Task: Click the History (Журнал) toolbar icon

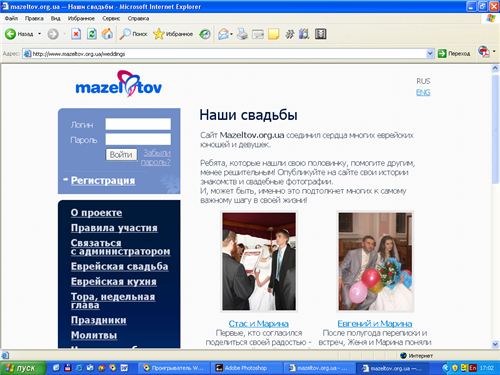Action: (x=205, y=34)
